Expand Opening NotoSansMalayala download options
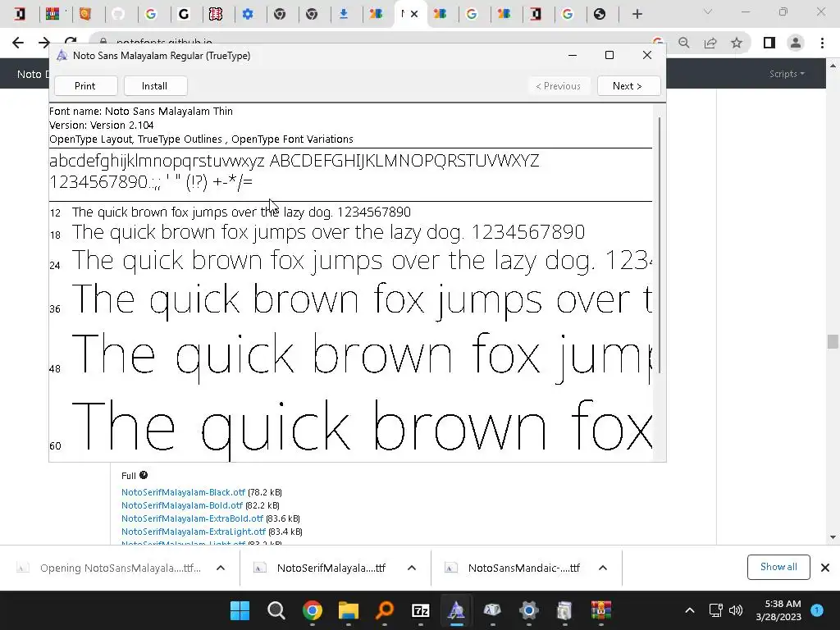This screenshot has height=630, width=840. [221, 568]
